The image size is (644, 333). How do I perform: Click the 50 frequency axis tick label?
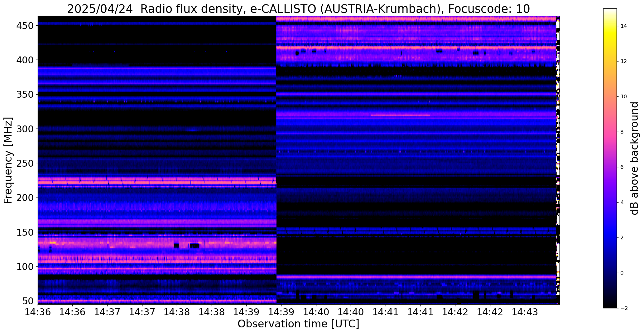[x=28, y=301]
